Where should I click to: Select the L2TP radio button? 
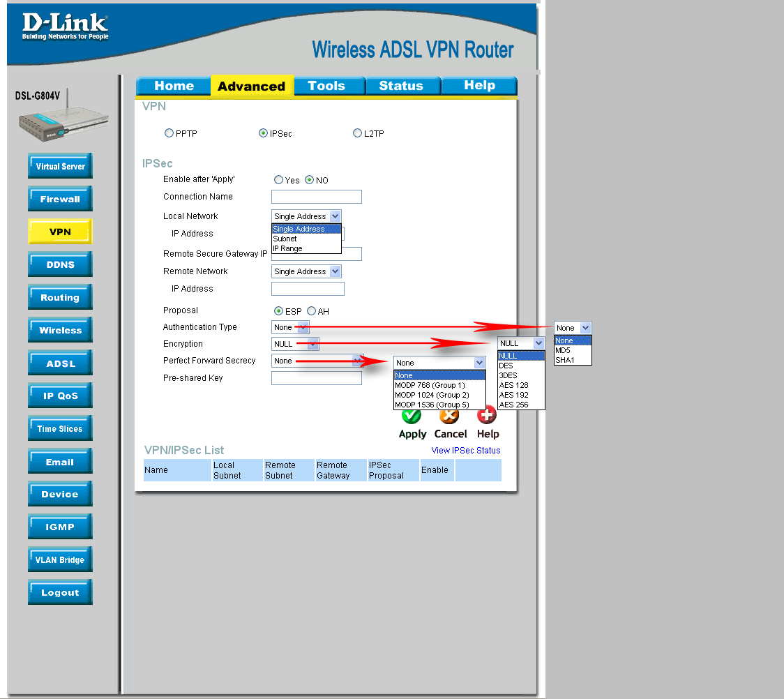(357, 133)
